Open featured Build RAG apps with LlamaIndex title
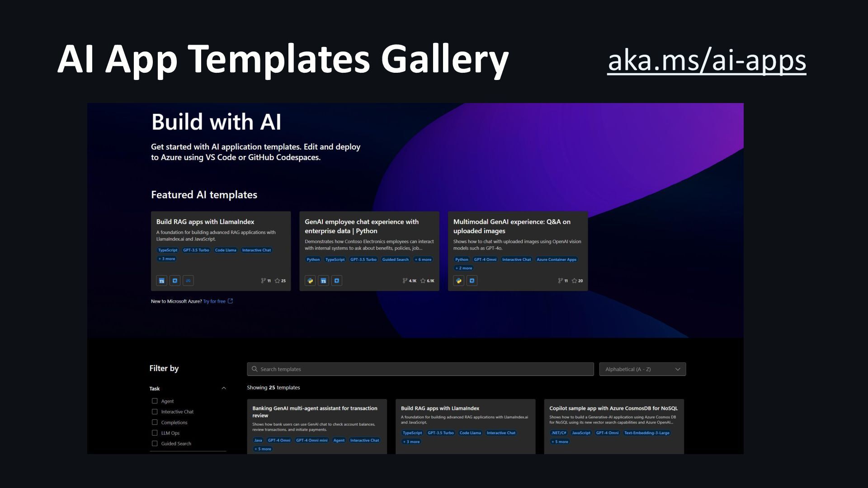Viewport: 868px width, 488px height. [205, 222]
